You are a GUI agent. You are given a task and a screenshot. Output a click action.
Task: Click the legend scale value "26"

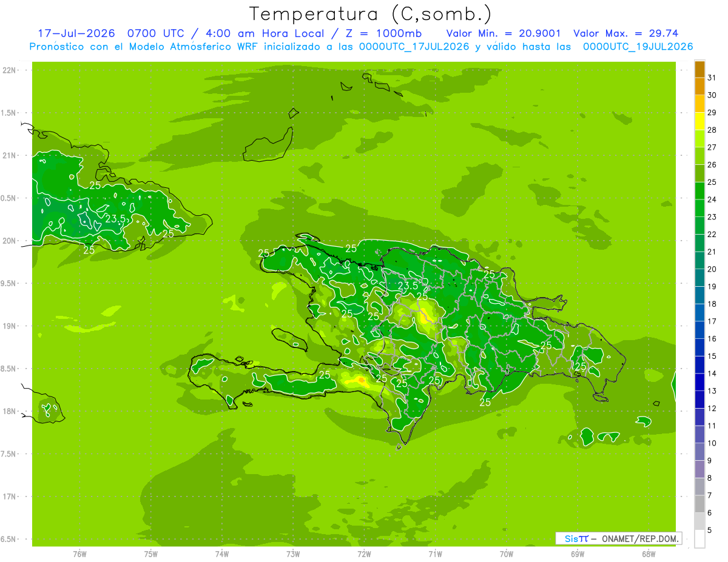click(712, 165)
